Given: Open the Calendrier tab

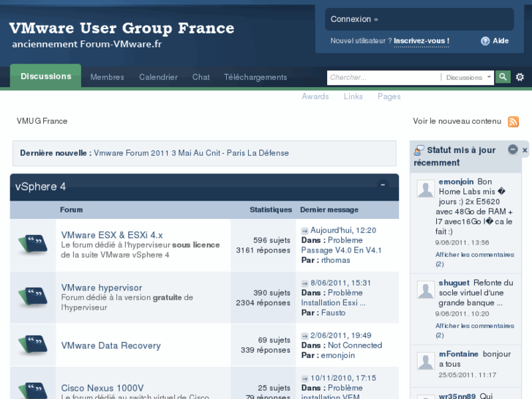Looking at the screenshot, I should pos(159,77).
